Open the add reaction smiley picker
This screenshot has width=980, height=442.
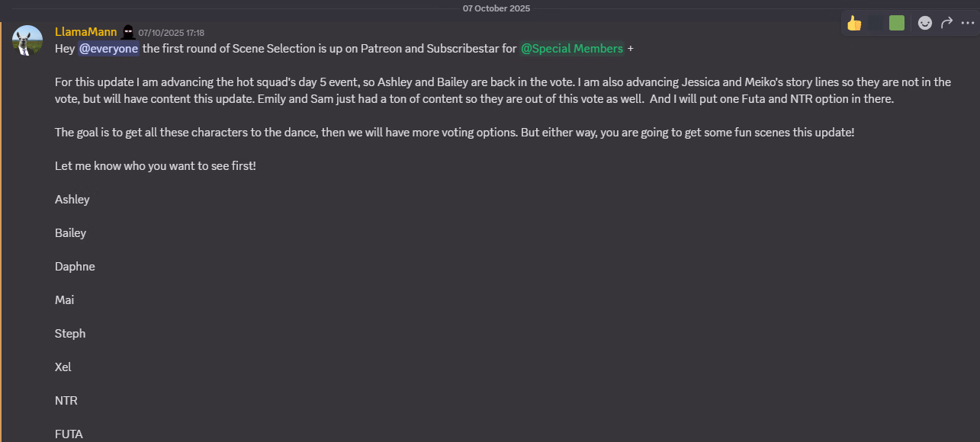925,23
